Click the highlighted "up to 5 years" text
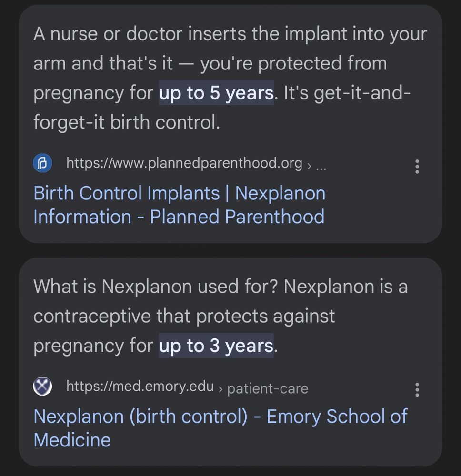This screenshot has height=476, width=461. click(x=216, y=93)
